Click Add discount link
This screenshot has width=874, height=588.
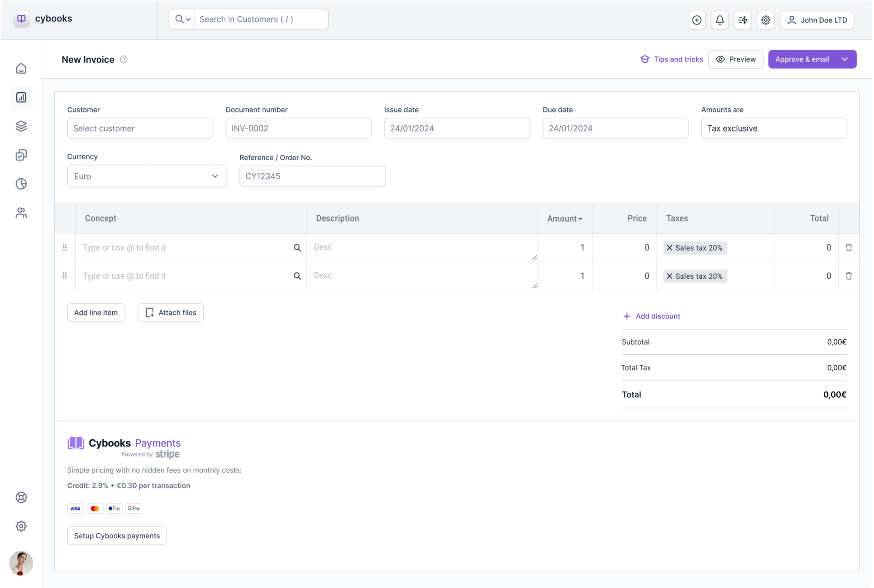(x=651, y=316)
